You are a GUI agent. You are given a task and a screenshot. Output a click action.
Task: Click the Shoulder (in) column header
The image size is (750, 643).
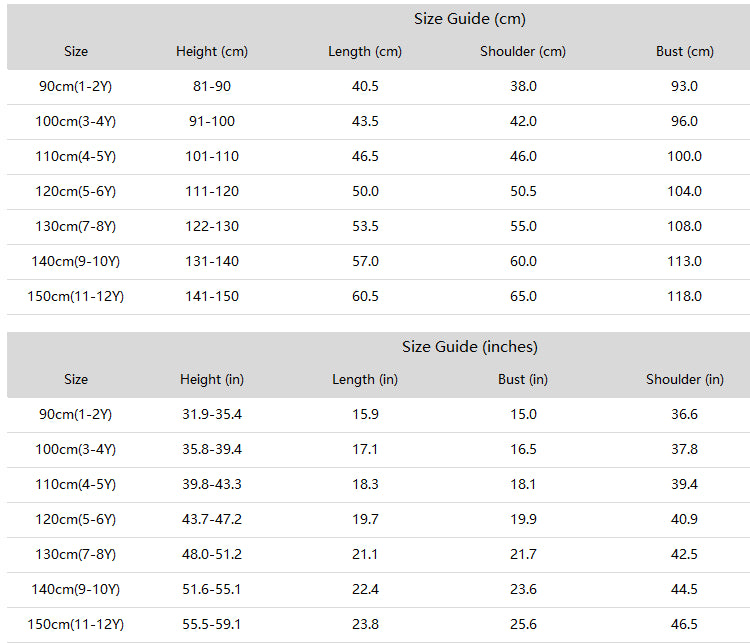(x=684, y=379)
